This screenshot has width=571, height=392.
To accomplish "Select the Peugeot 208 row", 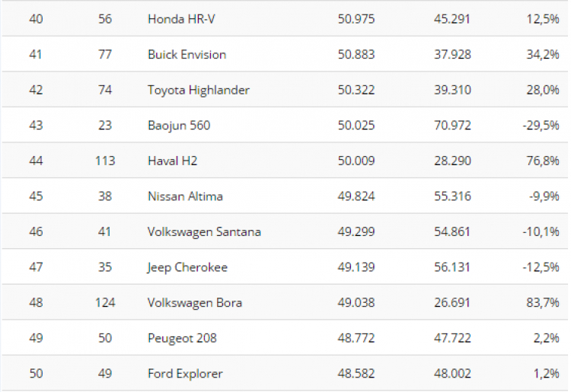I will 285,337.
